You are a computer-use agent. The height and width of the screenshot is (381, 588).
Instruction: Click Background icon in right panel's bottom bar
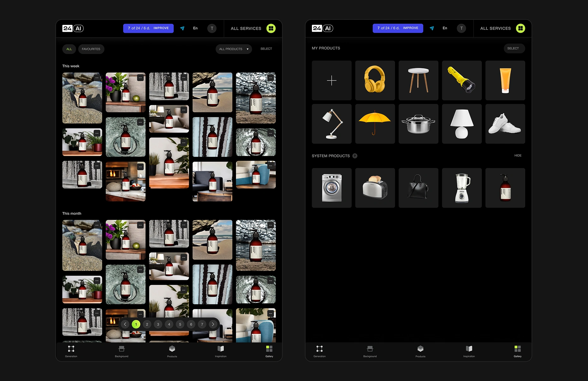point(370,351)
